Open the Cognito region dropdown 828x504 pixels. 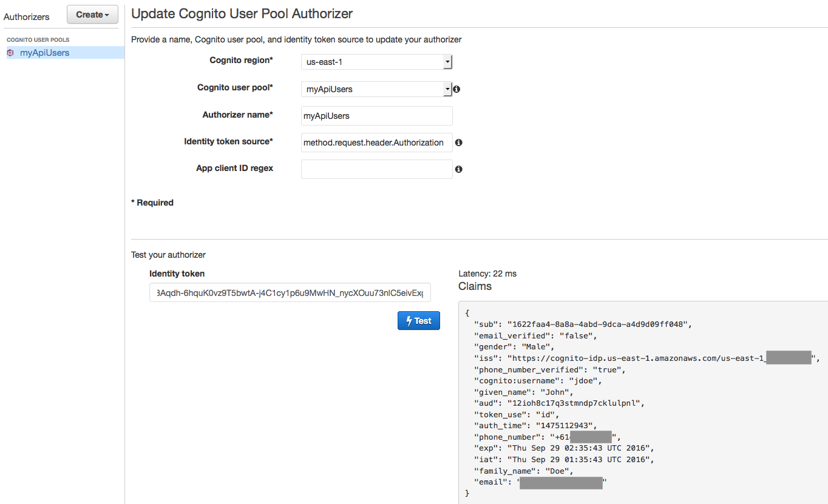pyautogui.click(x=376, y=62)
